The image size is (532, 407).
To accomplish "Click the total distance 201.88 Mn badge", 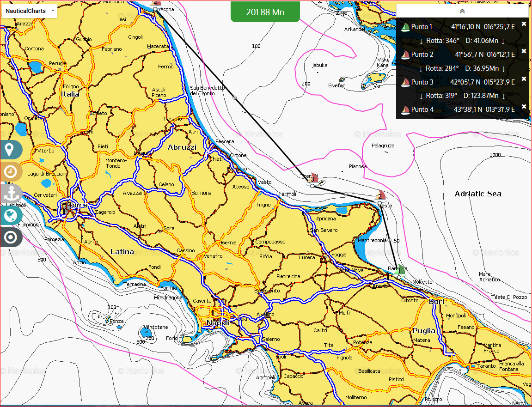I will point(265,12).
